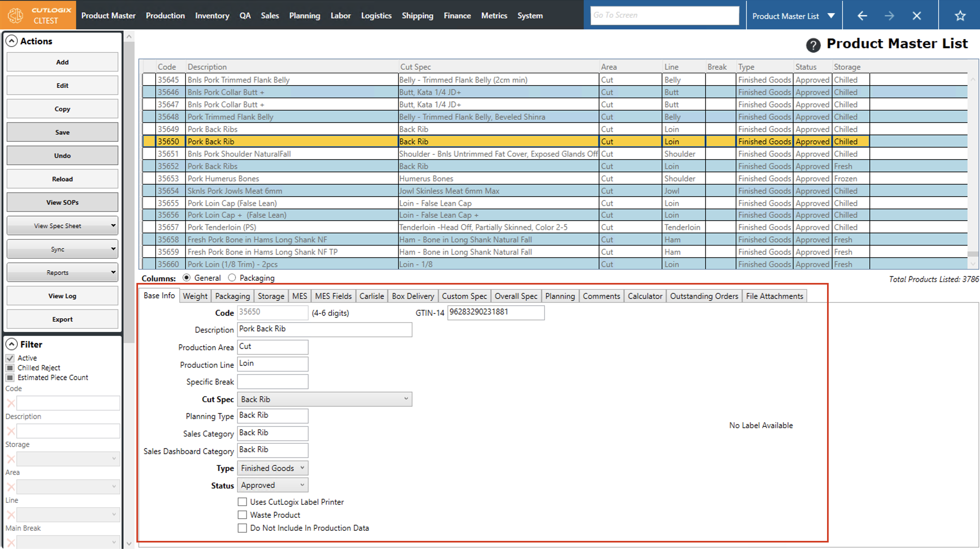Navigate forward with right arrow icon

pyautogui.click(x=889, y=16)
